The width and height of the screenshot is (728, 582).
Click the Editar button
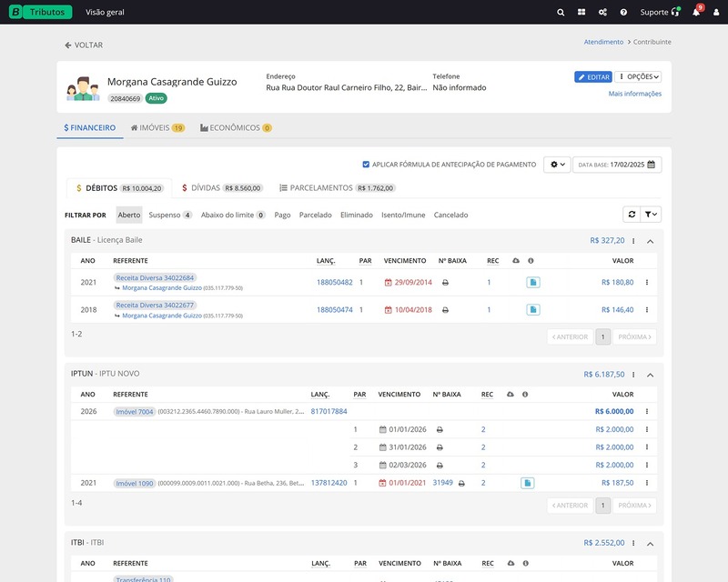pyautogui.click(x=592, y=77)
